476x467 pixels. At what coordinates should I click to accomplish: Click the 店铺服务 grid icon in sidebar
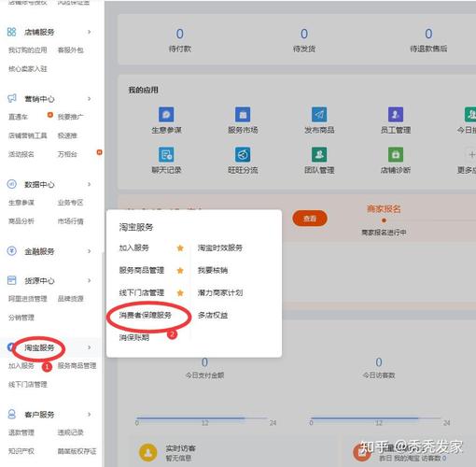11,32
